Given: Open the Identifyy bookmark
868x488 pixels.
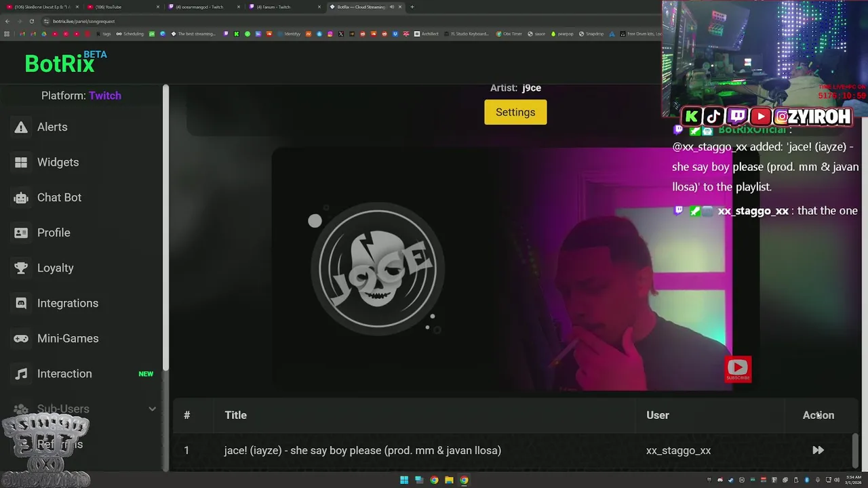Looking at the screenshot, I should coord(289,34).
